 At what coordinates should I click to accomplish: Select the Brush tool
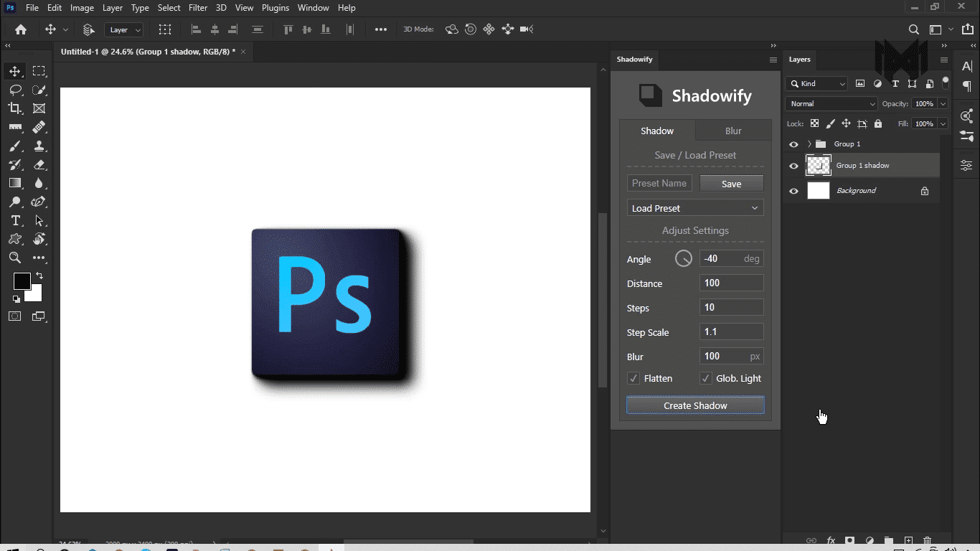pos(14,146)
